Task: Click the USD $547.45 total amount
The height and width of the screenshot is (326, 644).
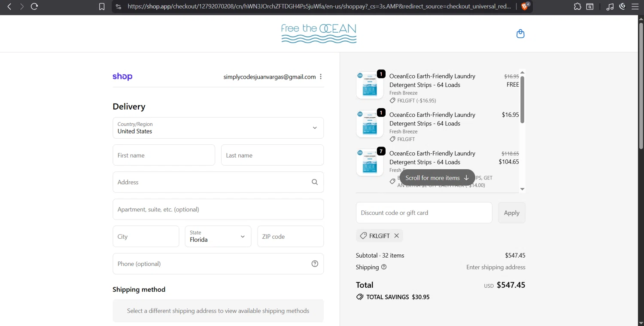Action: tap(504, 285)
